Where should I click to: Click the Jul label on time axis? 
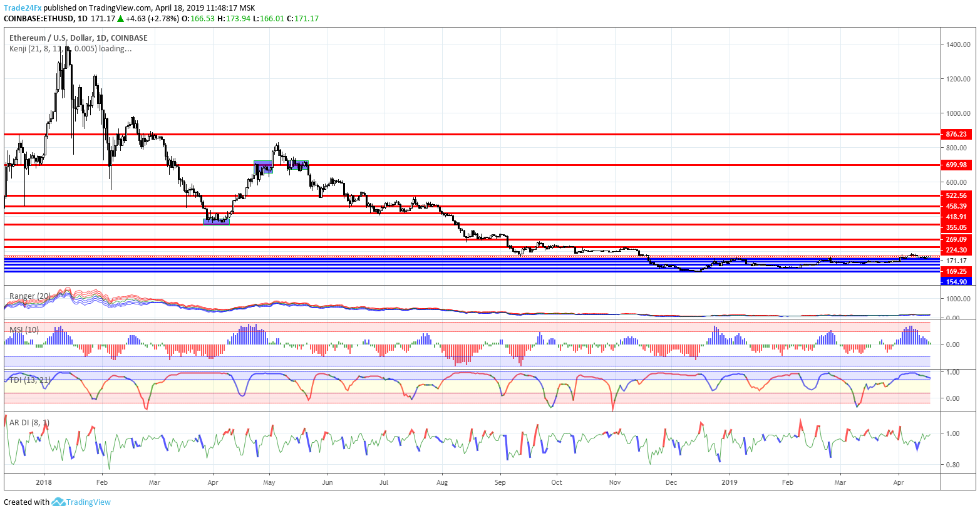point(384,482)
